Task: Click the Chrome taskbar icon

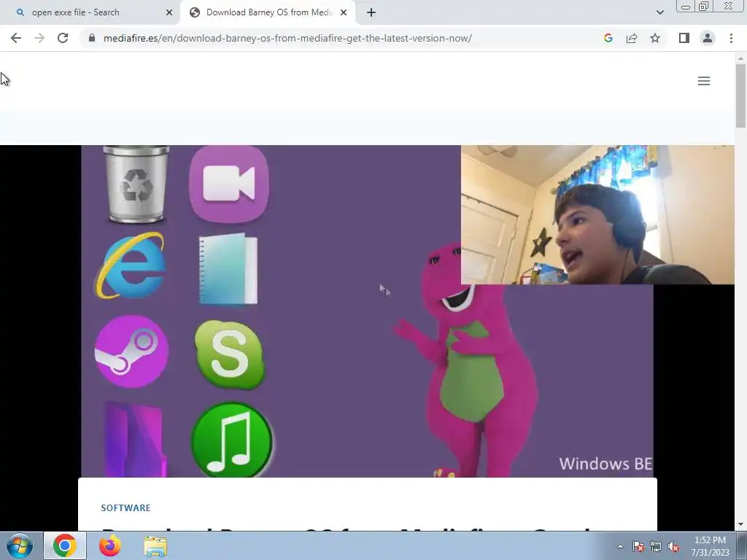Action: 65,545
